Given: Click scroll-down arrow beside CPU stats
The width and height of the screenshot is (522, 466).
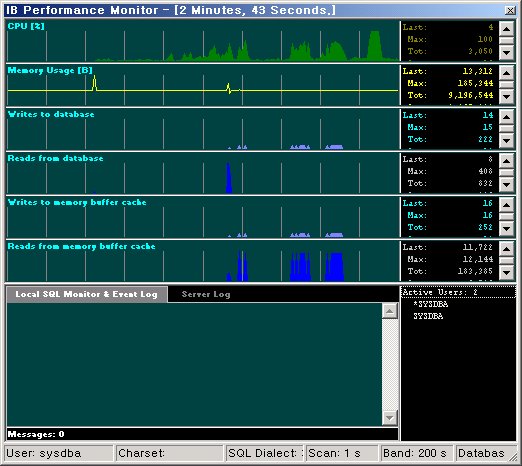Looking at the screenshot, I should [x=506, y=52].
